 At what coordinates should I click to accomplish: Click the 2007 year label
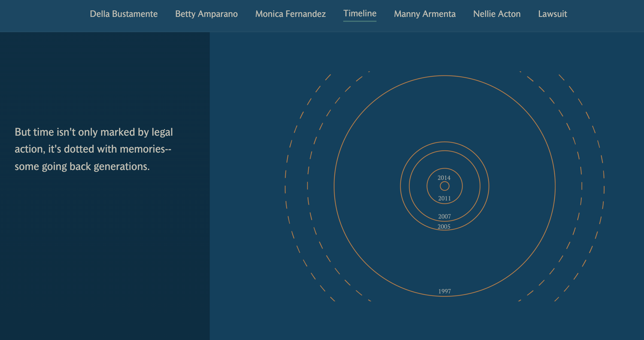tap(444, 217)
